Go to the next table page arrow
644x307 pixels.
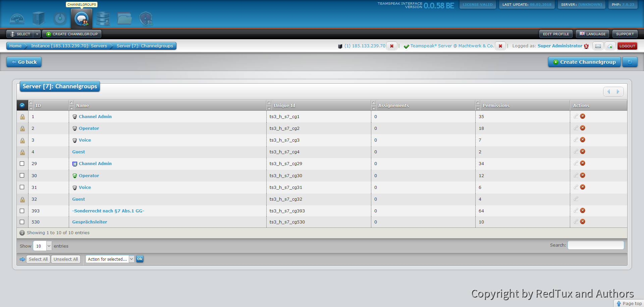click(618, 92)
